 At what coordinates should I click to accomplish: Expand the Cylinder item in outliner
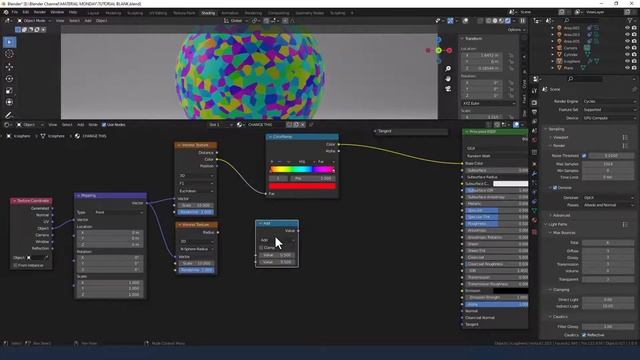click(x=553, y=55)
